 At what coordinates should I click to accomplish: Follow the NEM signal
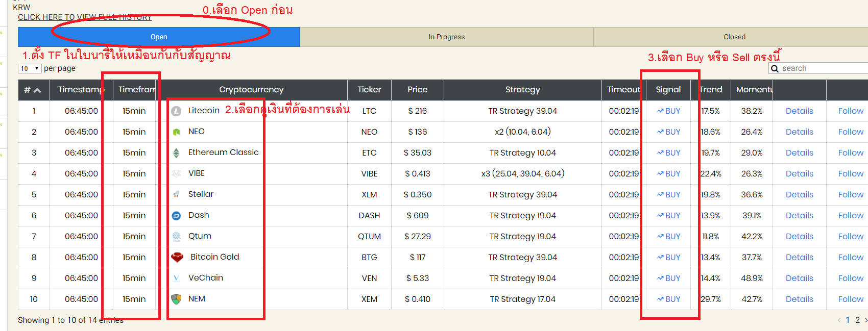851,299
